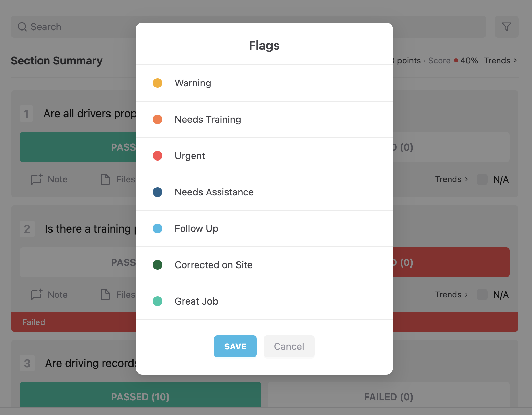
Task: Click FAILED (0) for question 3
Action: pos(389,395)
